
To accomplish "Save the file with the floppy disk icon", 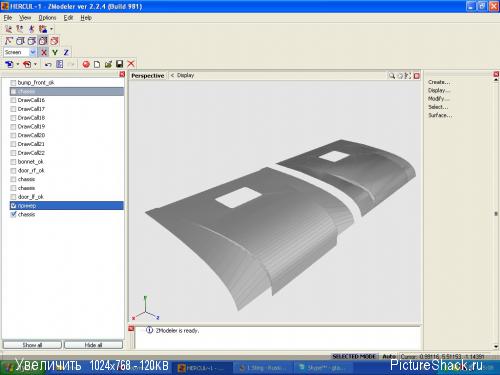I will [119, 64].
